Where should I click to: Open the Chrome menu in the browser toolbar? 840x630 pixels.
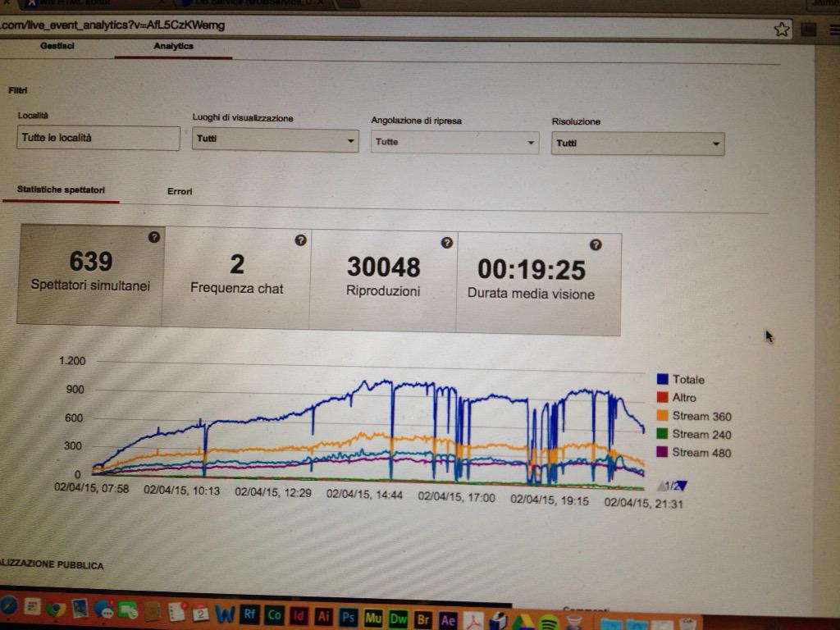(x=835, y=30)
